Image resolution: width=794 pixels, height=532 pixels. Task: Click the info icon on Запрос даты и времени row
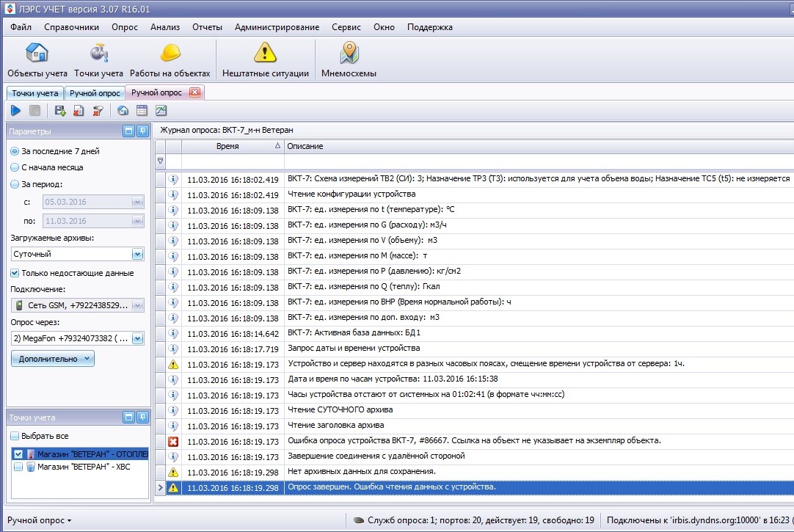point(173,349)
